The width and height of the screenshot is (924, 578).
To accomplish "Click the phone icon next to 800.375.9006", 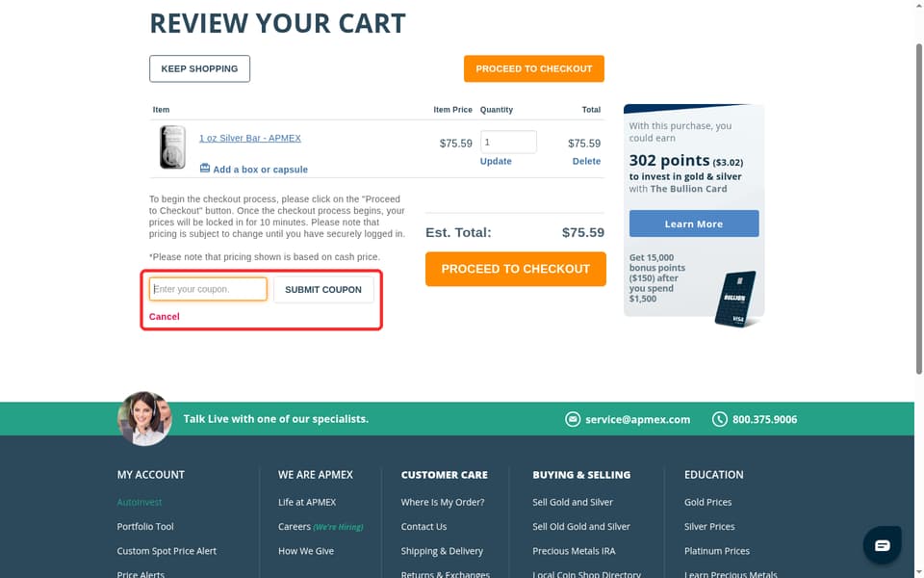I will (x=720, y=419).
